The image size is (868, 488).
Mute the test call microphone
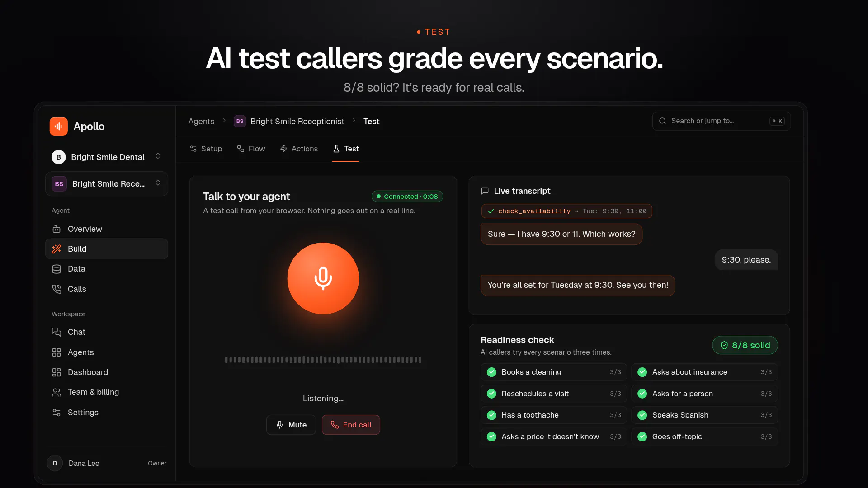pos(291,425)
